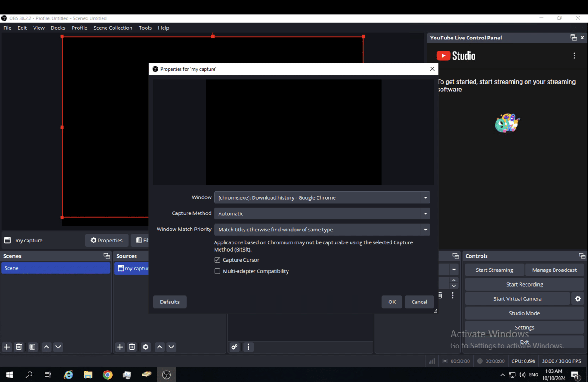The width and height of the screenshot is (588, 382).
Task: Open scene filters via the filter icon
Action: (32, 347)
